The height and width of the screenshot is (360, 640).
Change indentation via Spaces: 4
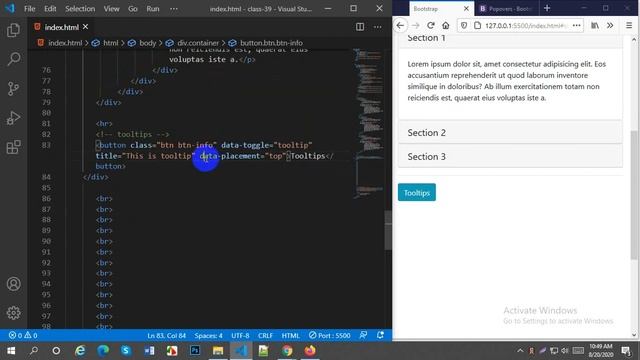pyautogui.click(x=209, y=336)
